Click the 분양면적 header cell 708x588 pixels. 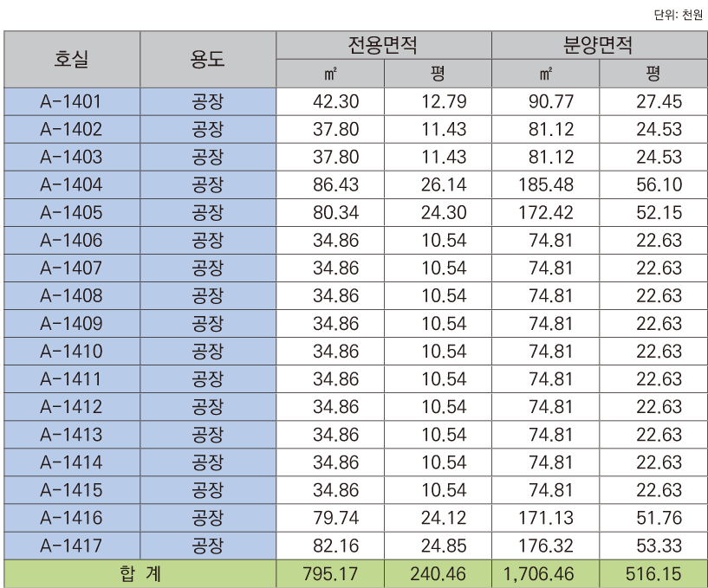[599, 45]
